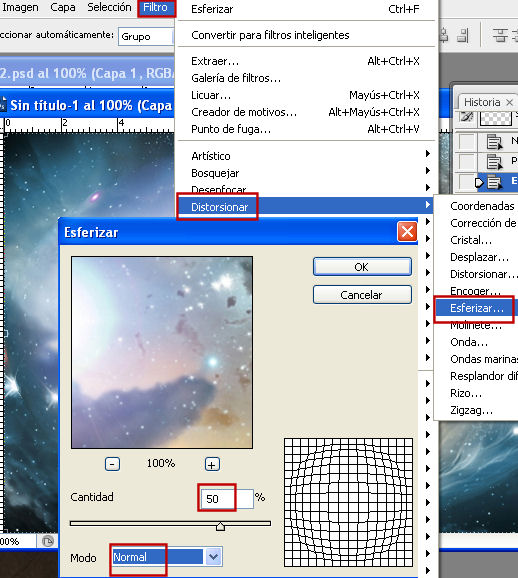Zoom out the Esferizar preview with minus
Image resolution: width=518 pixels, height=578 pixels.
(112, 464)
